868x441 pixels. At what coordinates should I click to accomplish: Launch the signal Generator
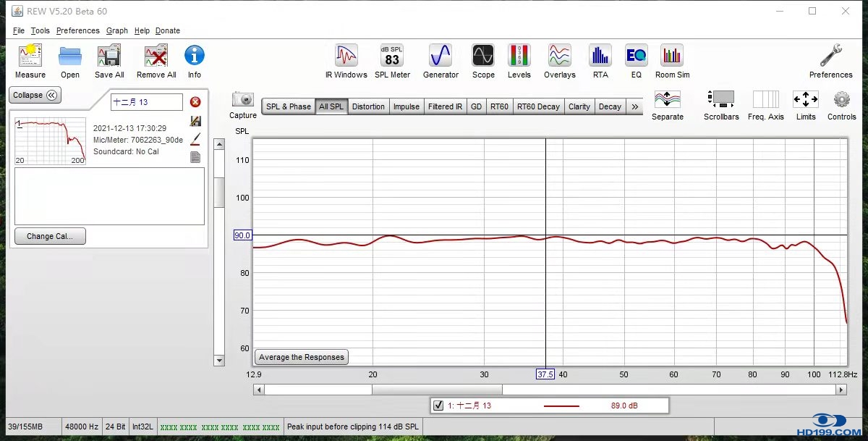(x=441, y=56)
